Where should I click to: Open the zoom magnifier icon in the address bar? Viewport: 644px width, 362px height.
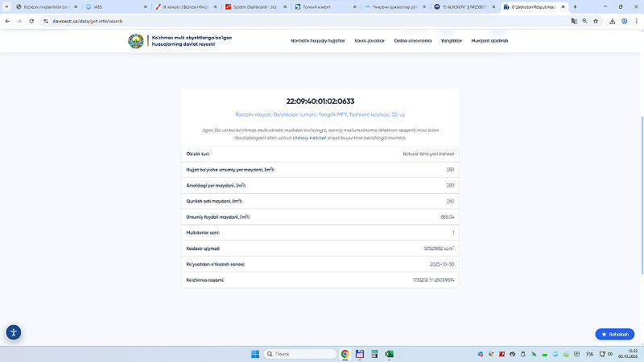(x=585, y=21)
